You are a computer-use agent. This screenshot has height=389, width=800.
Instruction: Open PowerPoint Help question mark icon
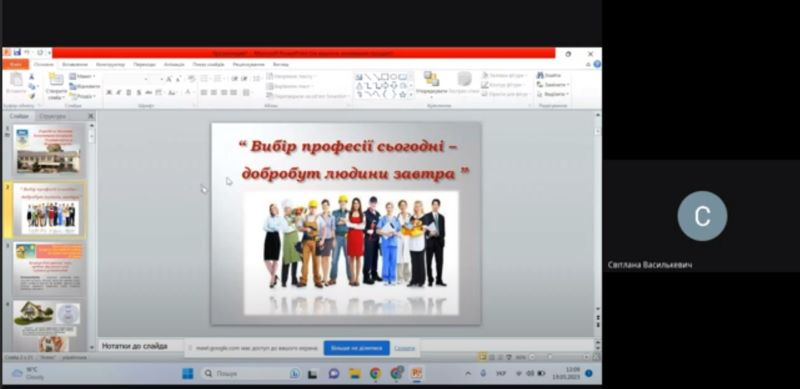tap(596, 64)
